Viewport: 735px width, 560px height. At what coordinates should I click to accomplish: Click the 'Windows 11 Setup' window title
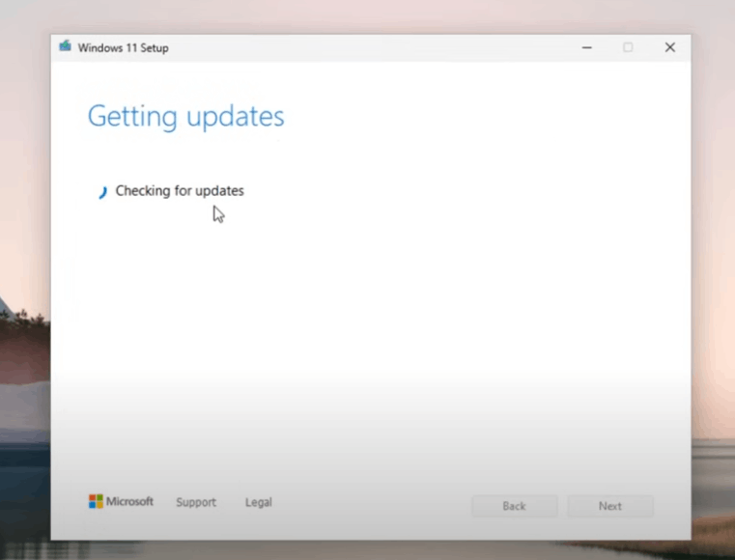click(x=124, y=48)
